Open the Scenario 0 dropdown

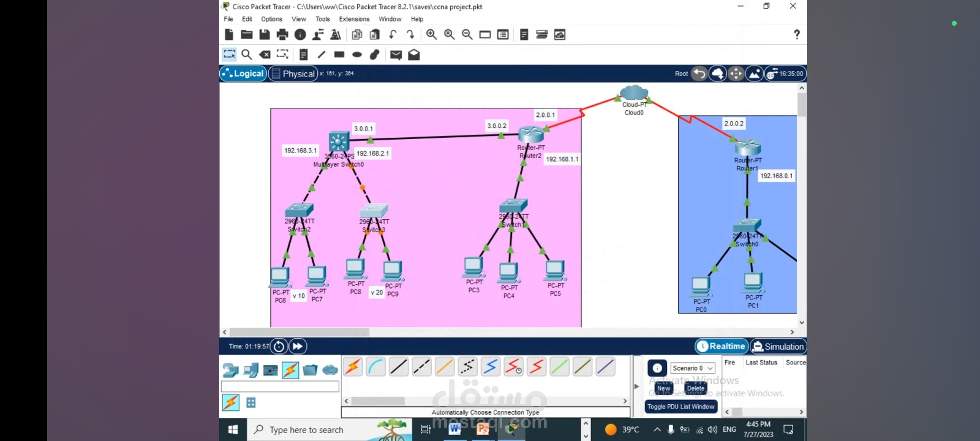click(x=693, y=368)
